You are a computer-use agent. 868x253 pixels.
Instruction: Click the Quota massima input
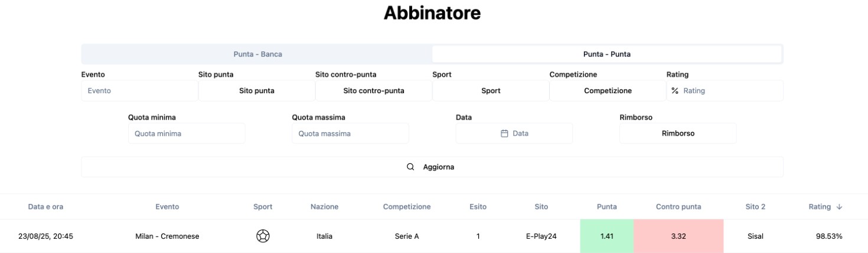pyautogui.click(x=350, y=133)
